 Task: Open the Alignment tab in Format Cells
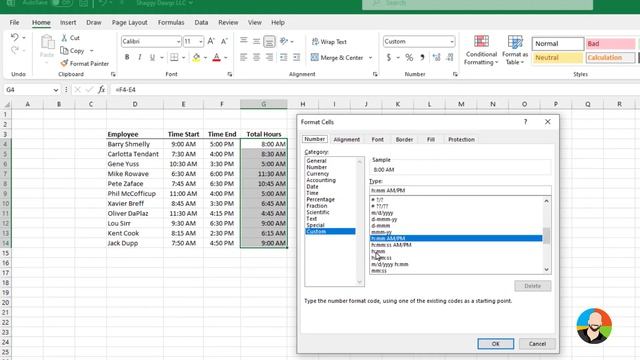point(347,139)
